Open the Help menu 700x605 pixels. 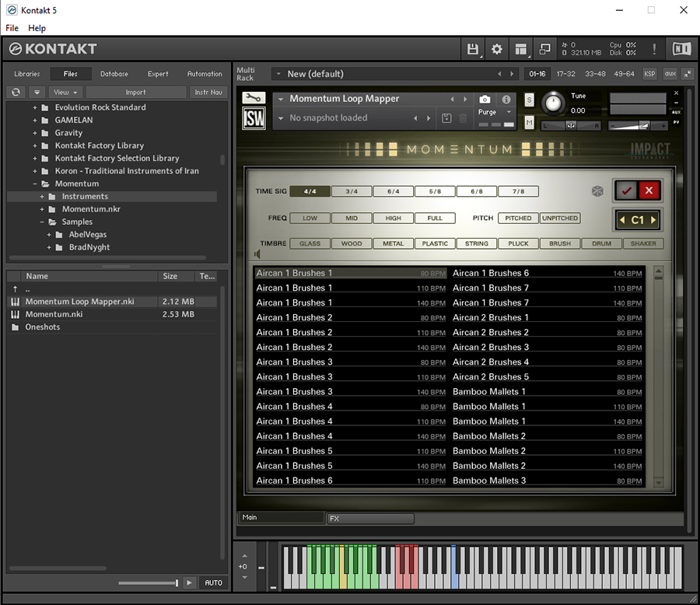37,28
